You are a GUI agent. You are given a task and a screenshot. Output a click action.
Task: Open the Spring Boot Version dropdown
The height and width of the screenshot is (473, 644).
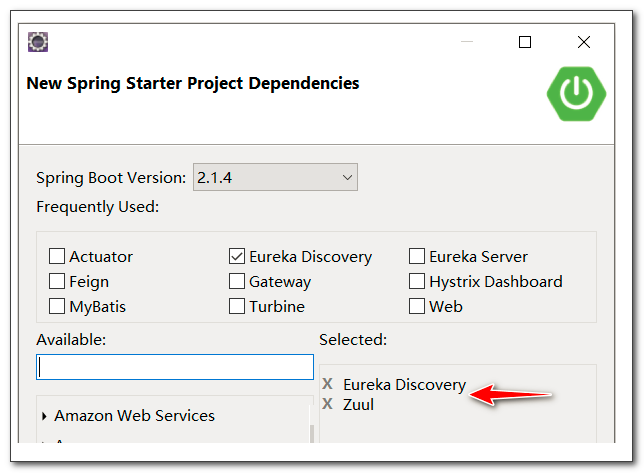(275, 177)
